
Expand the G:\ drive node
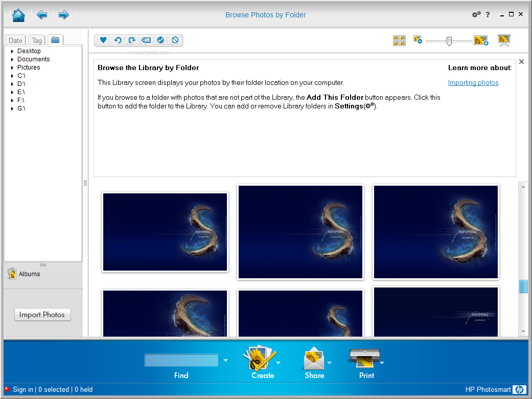[x=12, y=108]
